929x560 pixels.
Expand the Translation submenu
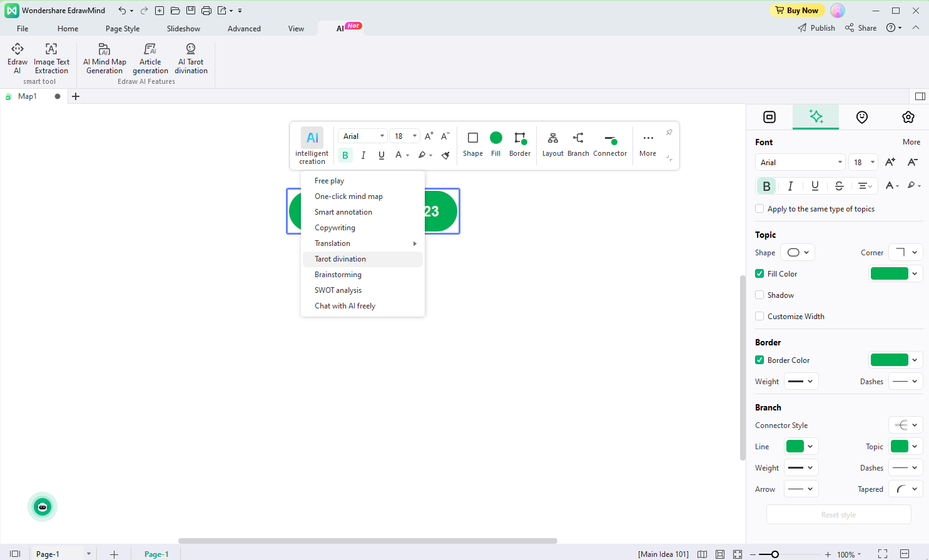363,243
